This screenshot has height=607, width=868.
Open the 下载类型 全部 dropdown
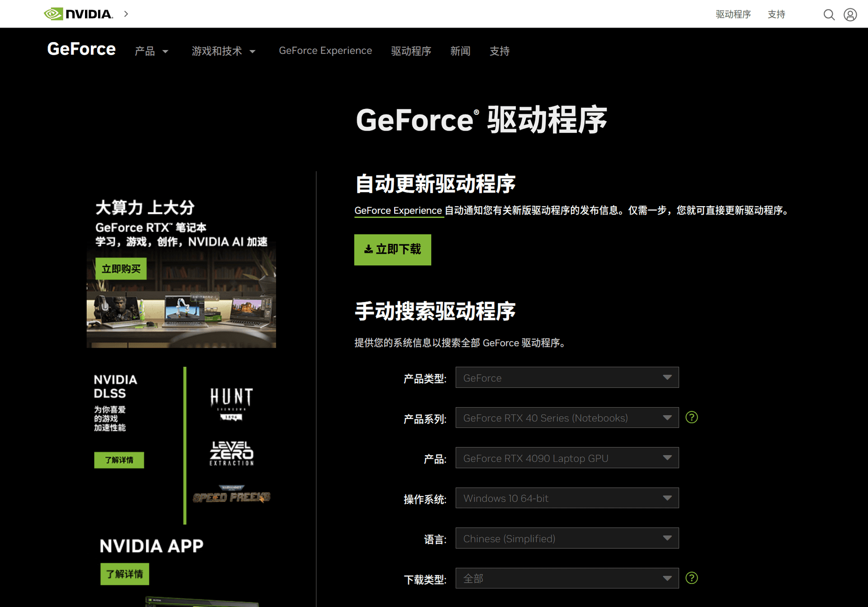tap(566, 578)
